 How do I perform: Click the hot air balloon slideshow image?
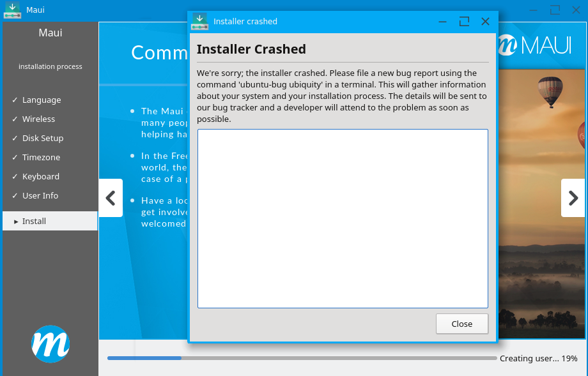pyautogui.click(x=543, y=192)
